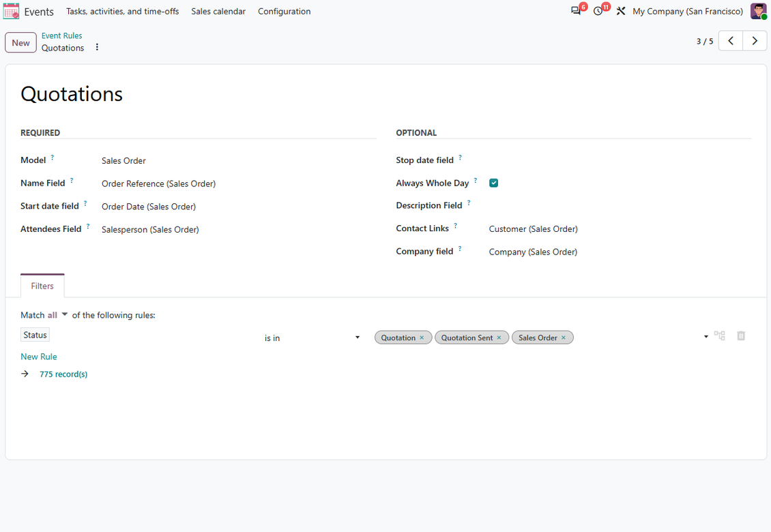Delete the Status filter rule trash icon

(x=741, y=336)
